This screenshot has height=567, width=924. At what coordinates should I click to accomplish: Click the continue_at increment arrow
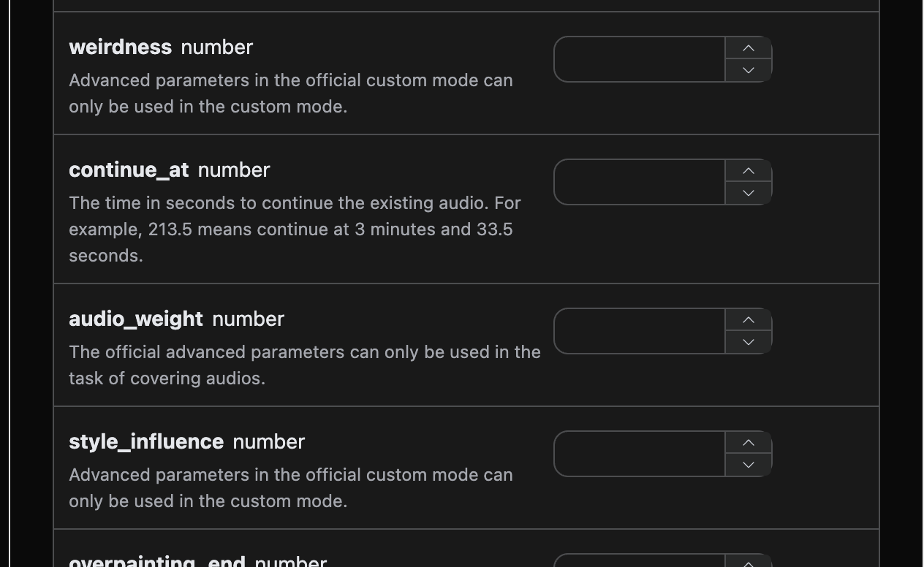pyautogui.click(x=748, y=171)
